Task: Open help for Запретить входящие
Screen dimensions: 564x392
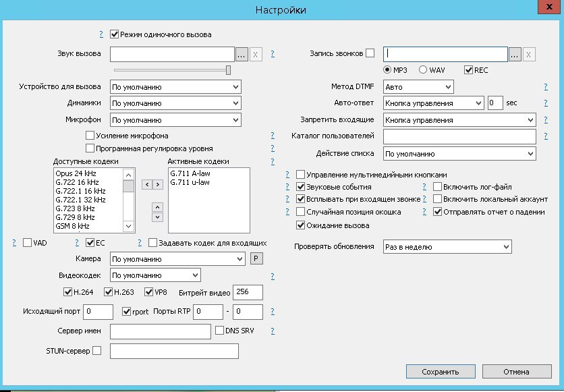Action: [x=546, y=119]
